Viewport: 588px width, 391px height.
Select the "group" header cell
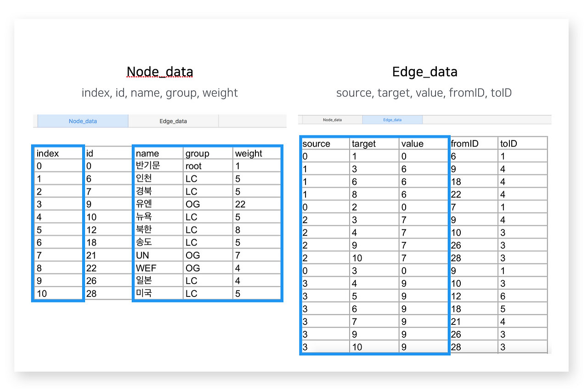point(208,153)
